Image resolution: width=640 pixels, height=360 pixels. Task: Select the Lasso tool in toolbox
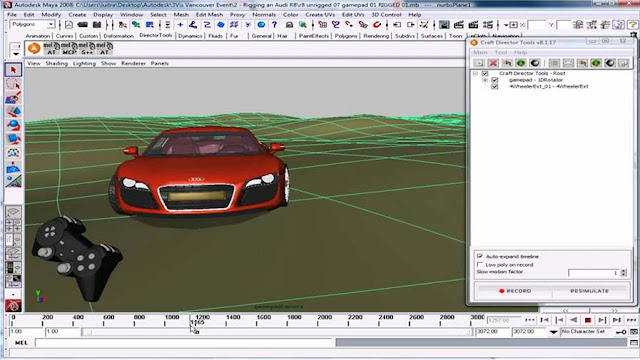[13, 84]
